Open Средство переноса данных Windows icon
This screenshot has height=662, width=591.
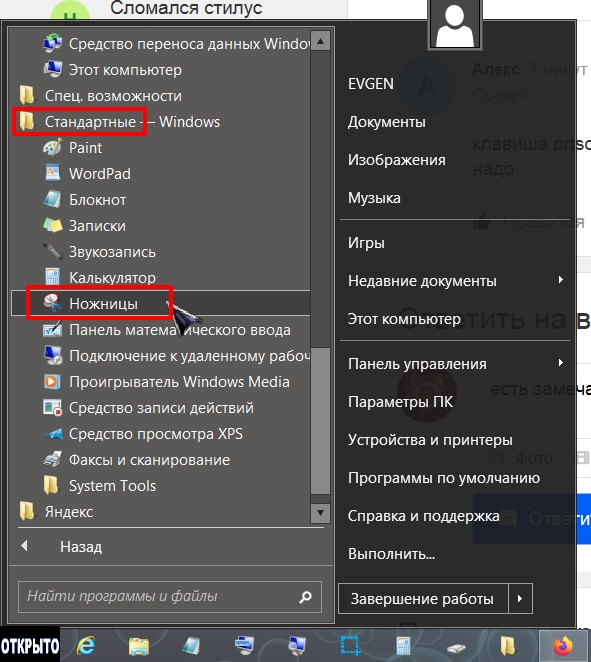point(52,44)
